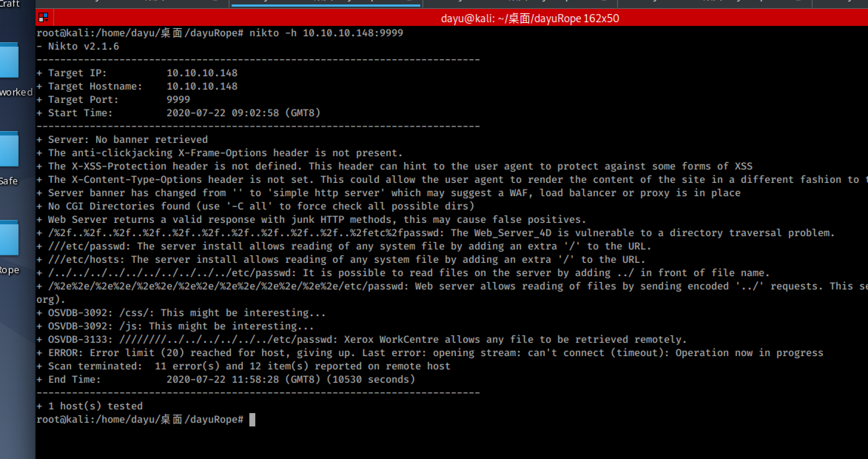
Task: Click the 'No CGI Directories found' line
Action: point(255,206)
